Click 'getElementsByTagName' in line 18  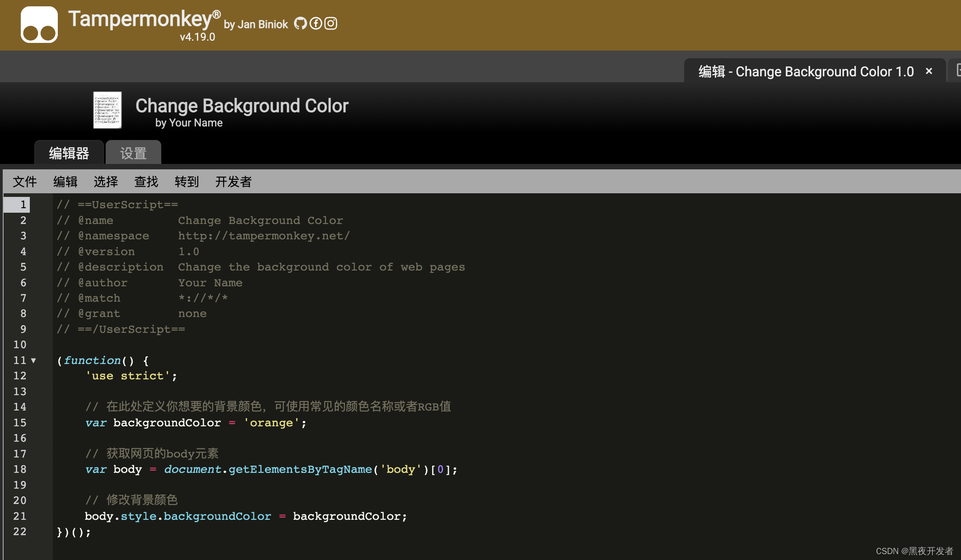pyautogui.click(x=300, y=469)
